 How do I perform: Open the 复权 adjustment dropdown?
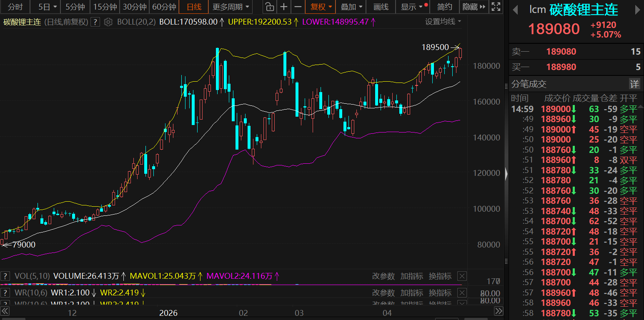click(x=321, y=7)
